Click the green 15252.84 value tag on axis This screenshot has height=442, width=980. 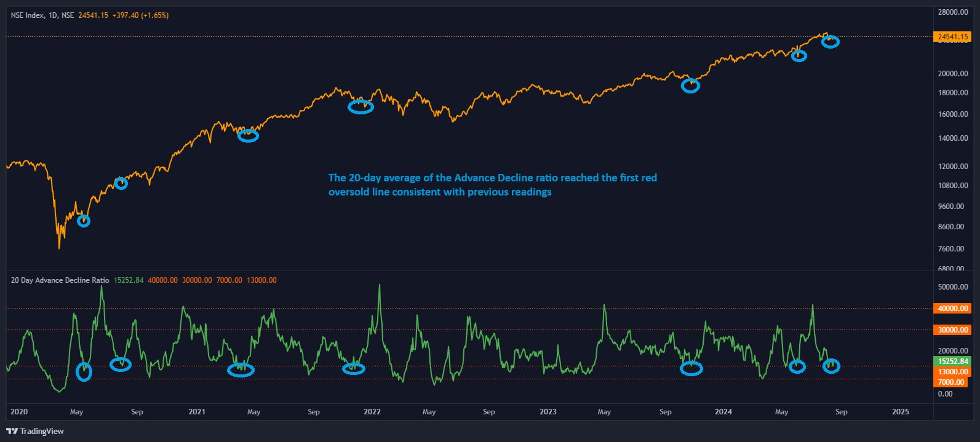[952, 361]
